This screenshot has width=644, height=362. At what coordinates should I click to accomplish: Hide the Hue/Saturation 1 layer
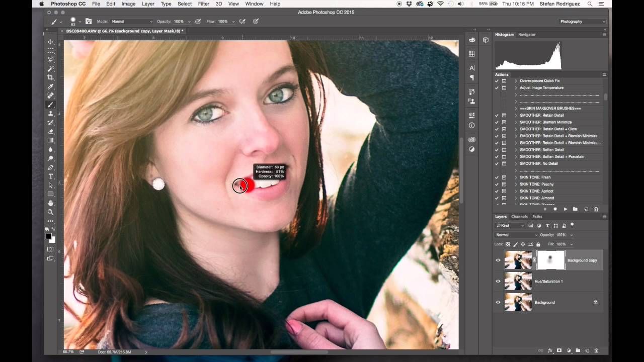(x=498, y=282)
